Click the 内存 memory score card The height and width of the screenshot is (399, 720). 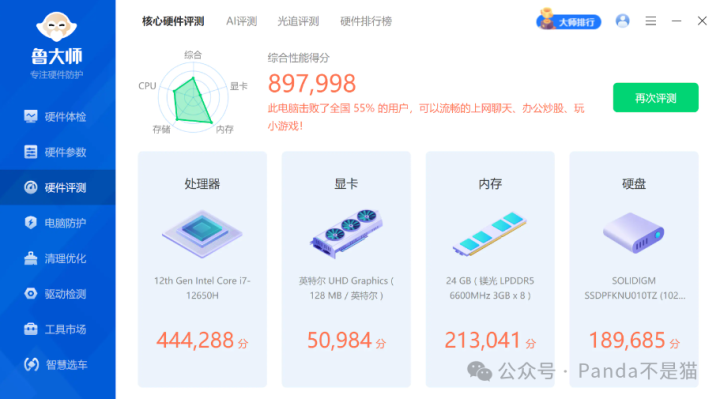[x=490, y=269]
